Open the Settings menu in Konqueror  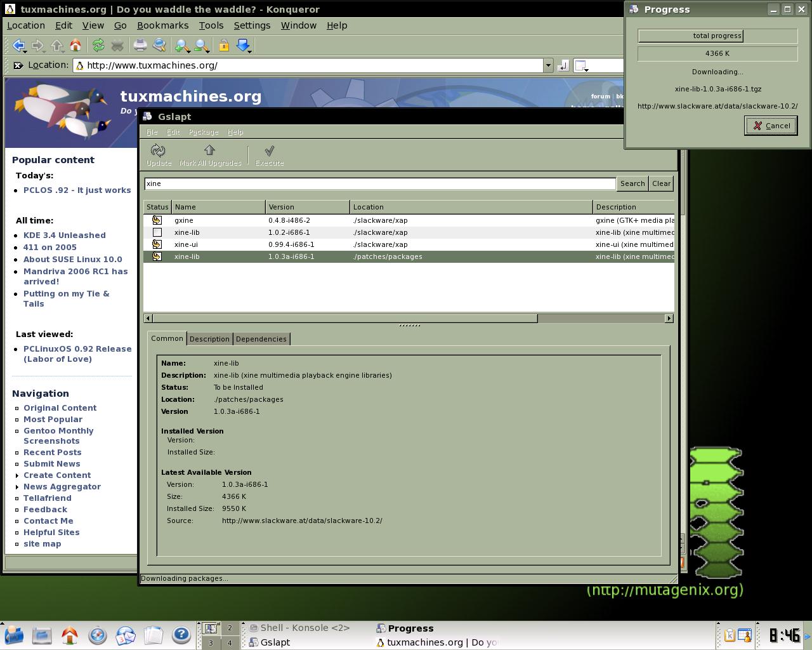click(x=252, y=25)
